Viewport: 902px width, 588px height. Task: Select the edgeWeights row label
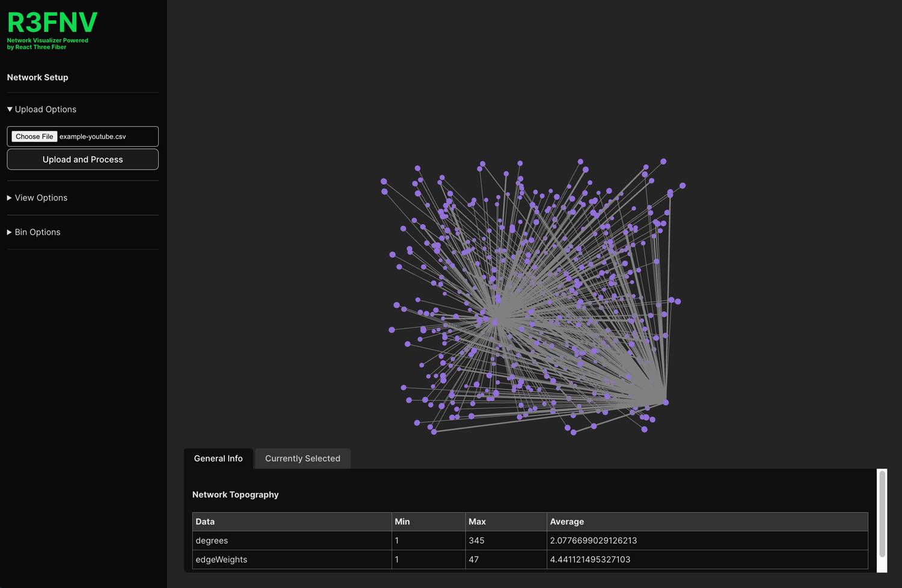pos(221,560)
